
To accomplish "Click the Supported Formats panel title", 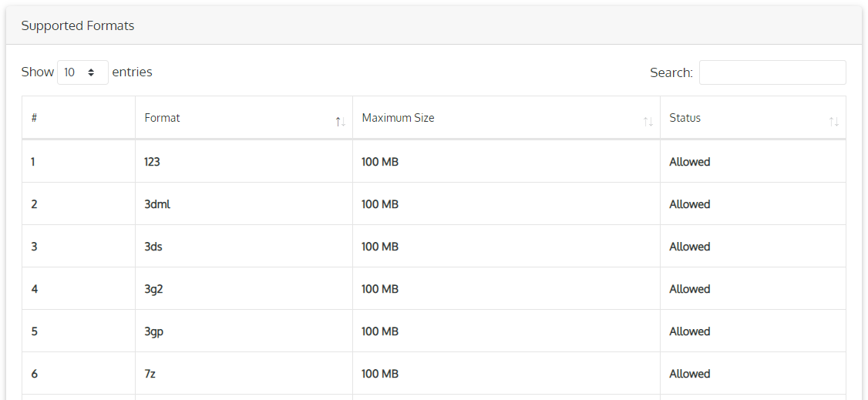I will pyautogui.click(x=78, y=25).
